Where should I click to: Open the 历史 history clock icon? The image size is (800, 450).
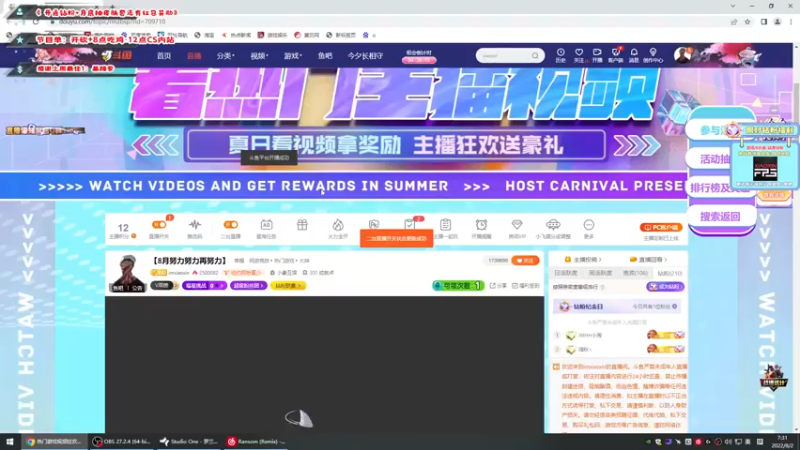(560, 53)
